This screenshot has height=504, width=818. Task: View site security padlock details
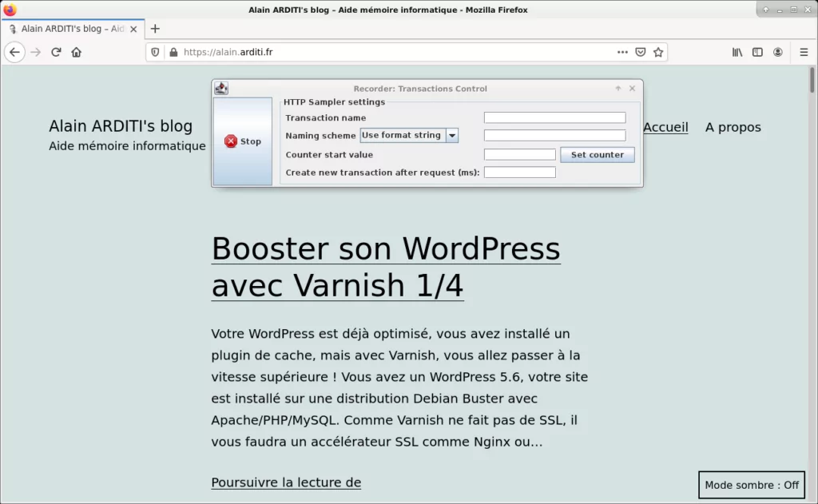pyautogui.click(x=173, y=52)
